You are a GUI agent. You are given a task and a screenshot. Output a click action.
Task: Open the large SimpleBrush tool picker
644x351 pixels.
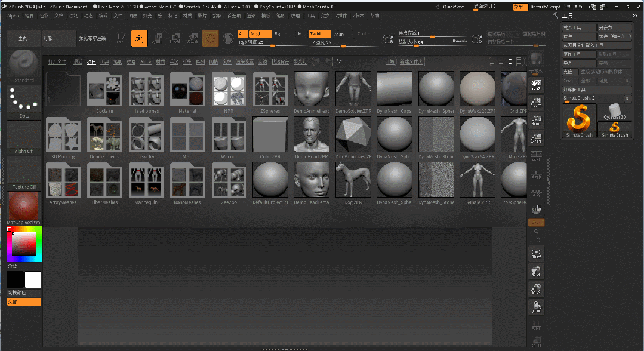[x=579, y=121]
